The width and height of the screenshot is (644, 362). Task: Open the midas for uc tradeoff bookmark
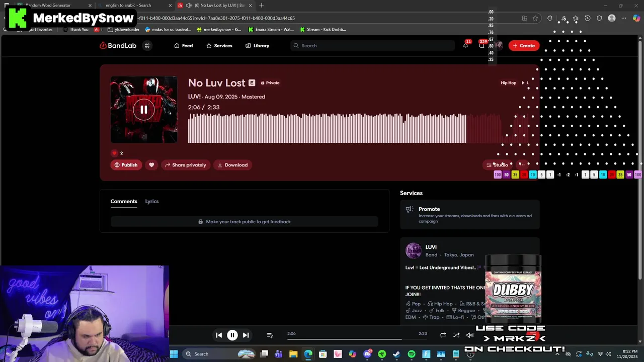coord(168,29)
